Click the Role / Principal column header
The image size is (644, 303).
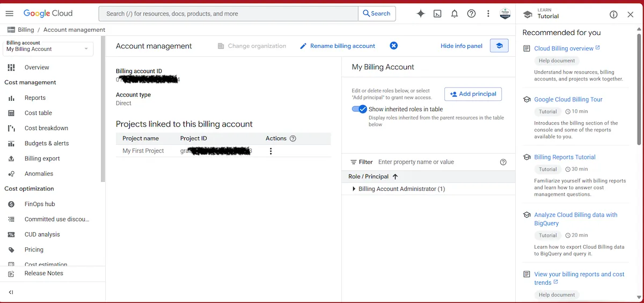pos(368,176)
